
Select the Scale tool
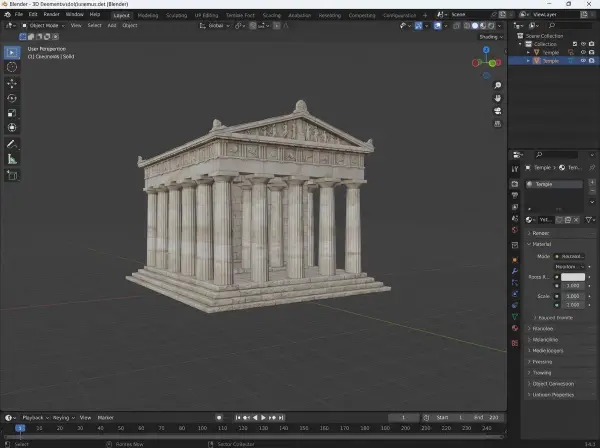click(12, 113)
